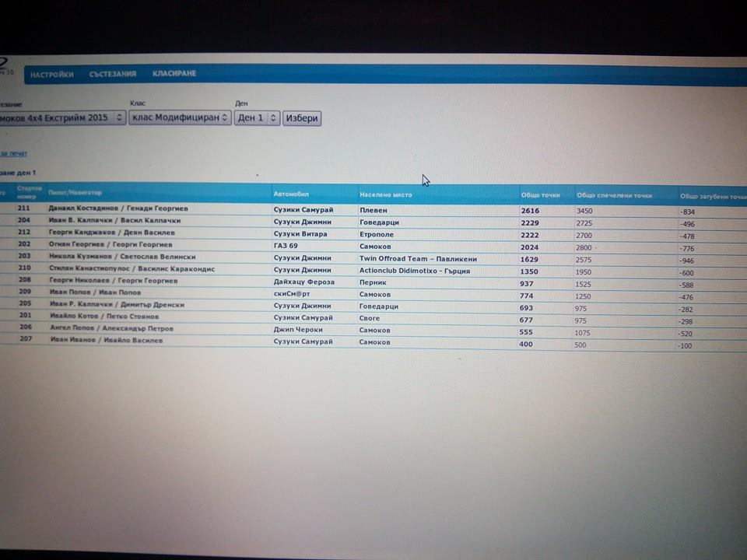Follow the 'за печат' print link
The image size is (747, 560).
coord(13,154)
